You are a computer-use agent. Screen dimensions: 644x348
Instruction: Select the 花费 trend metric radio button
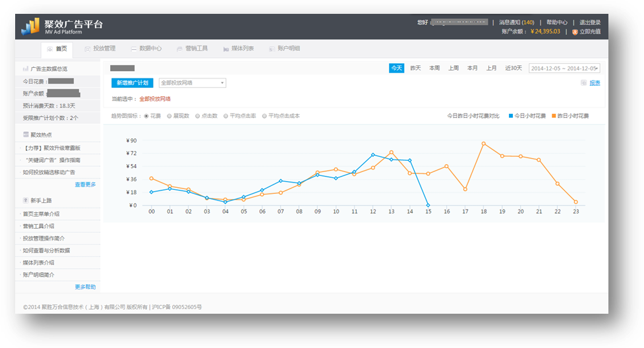coord(146,116)
